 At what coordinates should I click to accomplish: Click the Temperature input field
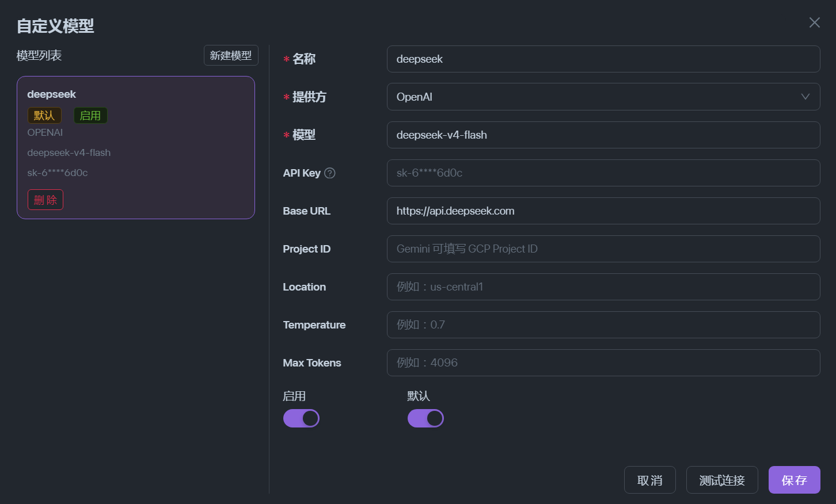pos(603,324)
